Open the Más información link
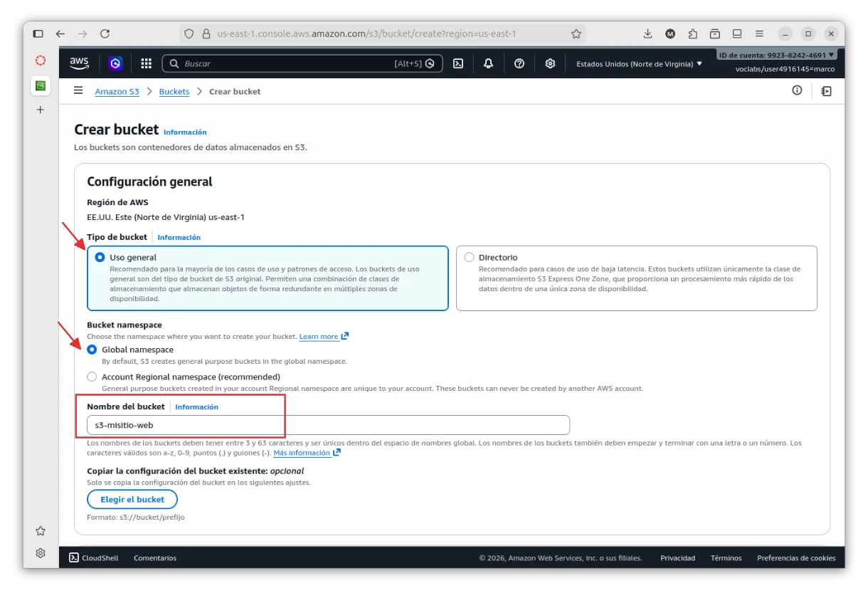The width and height of the screenshot is (868, 593). [302, 453]
